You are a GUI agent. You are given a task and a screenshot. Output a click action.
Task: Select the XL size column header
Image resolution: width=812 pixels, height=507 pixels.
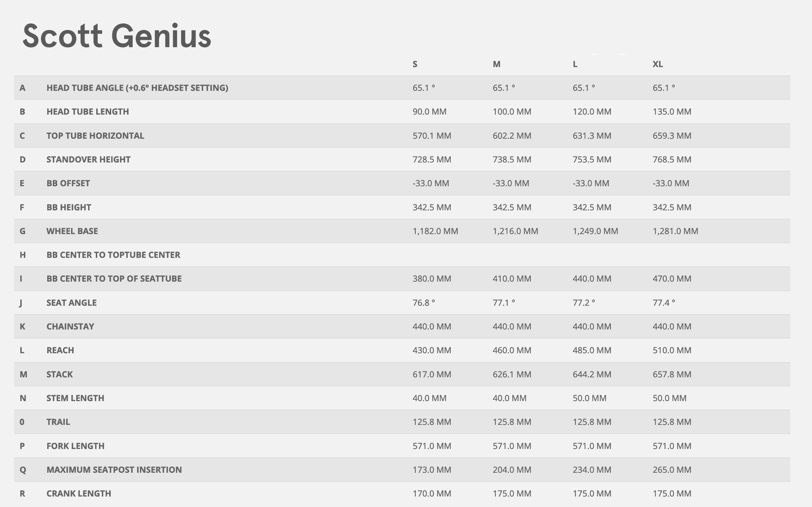tap(658, 64)
